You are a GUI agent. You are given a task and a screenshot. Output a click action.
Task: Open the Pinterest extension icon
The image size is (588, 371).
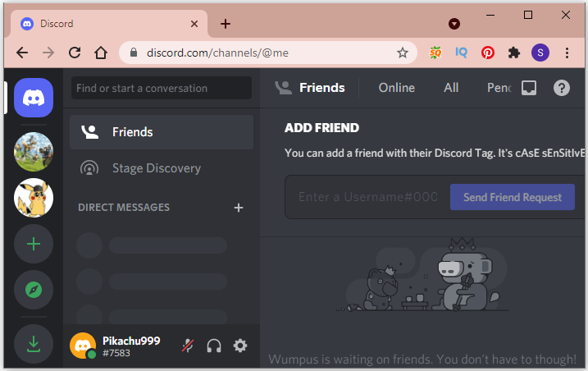(x=487, y=53)
